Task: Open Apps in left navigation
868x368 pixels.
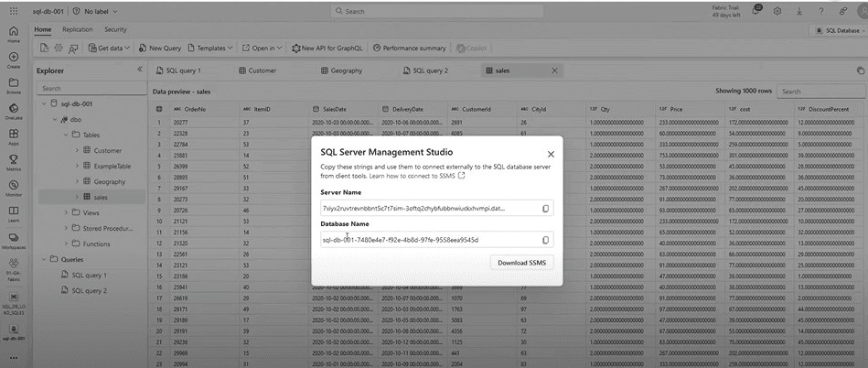Action: (14, 137)
